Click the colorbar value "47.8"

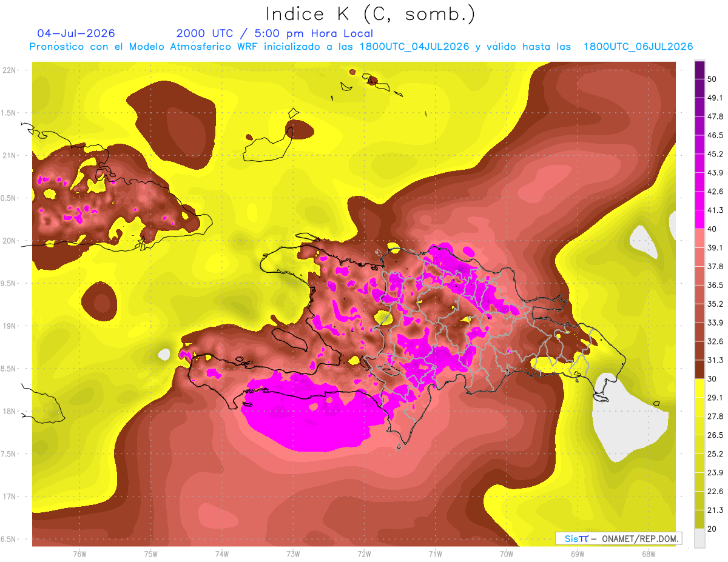click(x=716, y=116)
